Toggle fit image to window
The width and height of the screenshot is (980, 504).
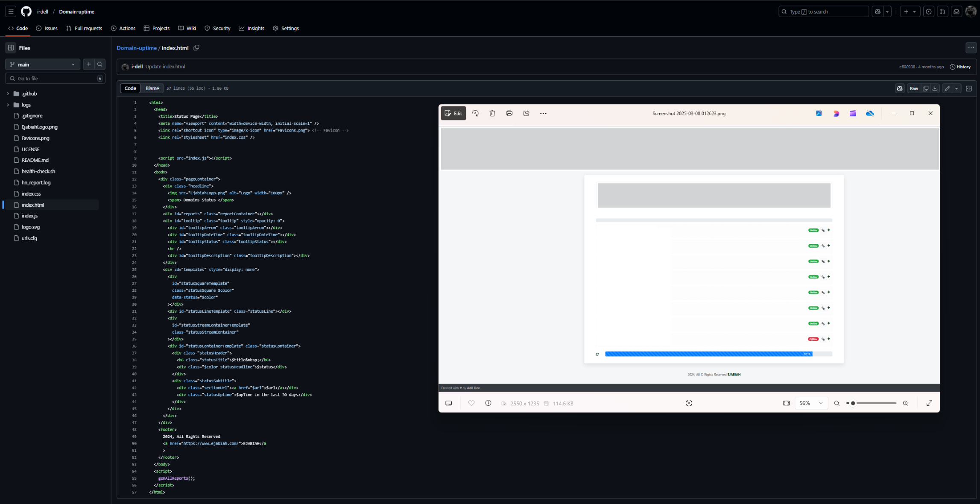pos(786,403)
